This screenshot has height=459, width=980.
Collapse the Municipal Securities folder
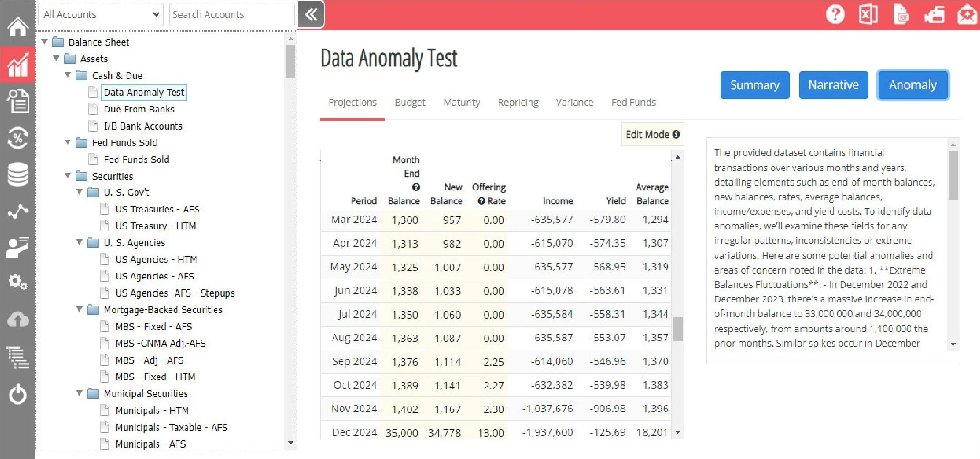click(x=79, y=393)
